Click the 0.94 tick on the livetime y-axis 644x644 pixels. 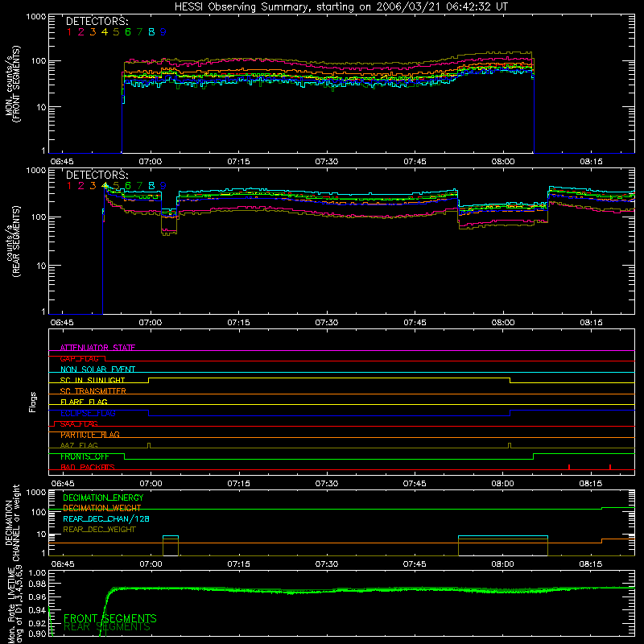[37, 610]
